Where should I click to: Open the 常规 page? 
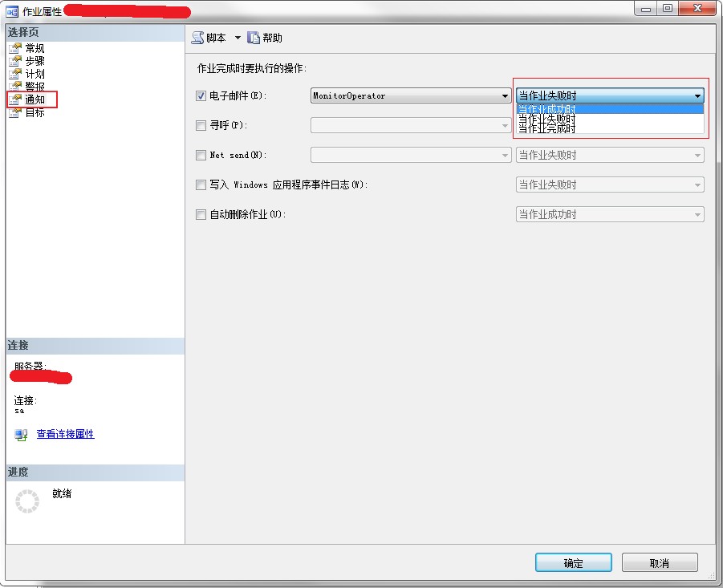[35, 48]
